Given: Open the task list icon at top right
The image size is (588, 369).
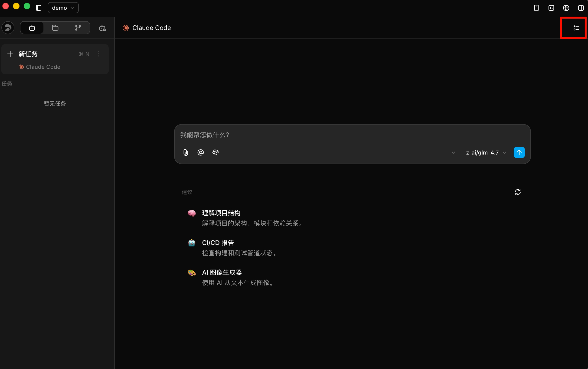Looking at the screenshot, I should 576,28.
